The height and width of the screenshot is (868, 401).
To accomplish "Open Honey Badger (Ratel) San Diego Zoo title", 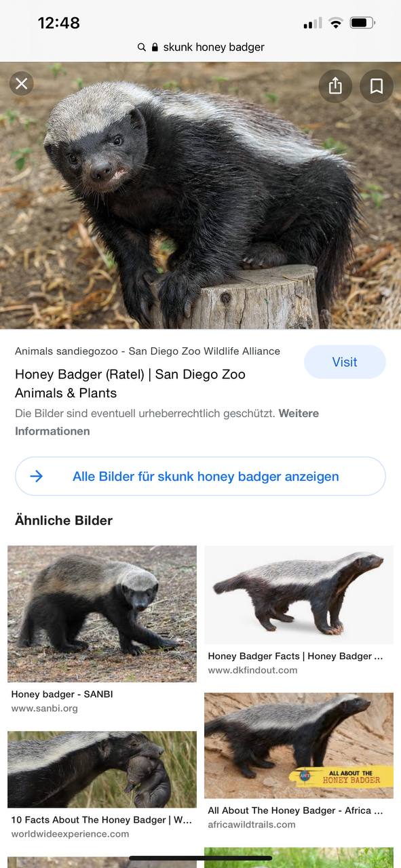I will [x=130, y=384].
